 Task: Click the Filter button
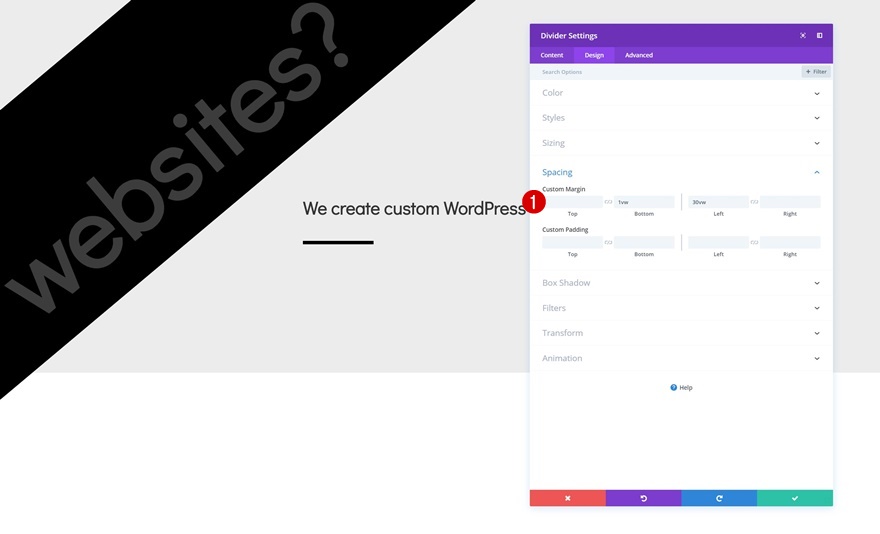pos(816,72)
